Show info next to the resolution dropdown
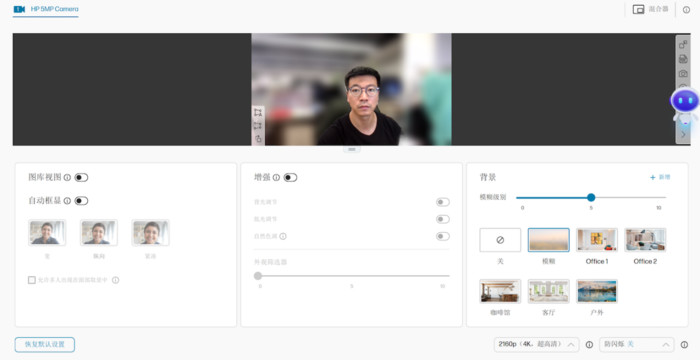This screenshot has height=360, width=700. coord(589,345)
